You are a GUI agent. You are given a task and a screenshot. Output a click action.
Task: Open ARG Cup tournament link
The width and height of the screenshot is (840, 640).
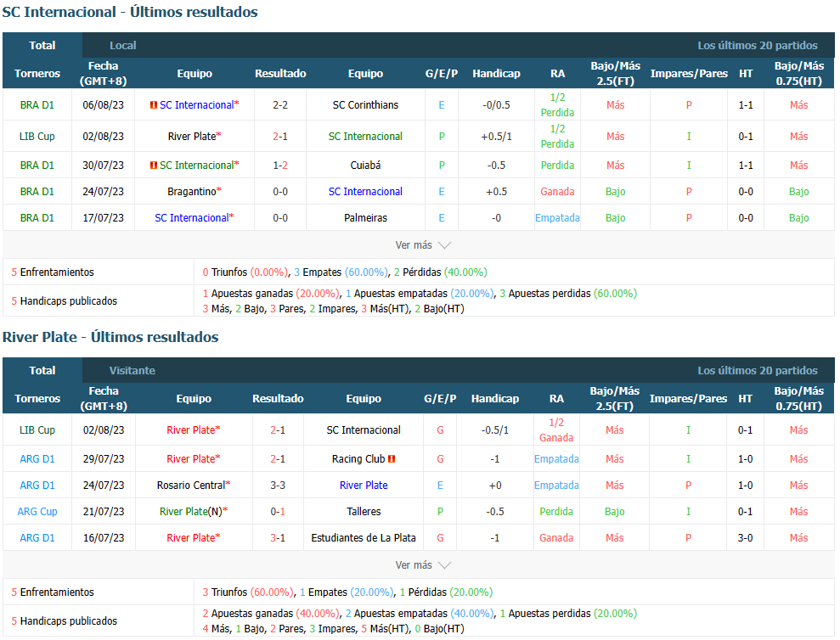point(37,512)
